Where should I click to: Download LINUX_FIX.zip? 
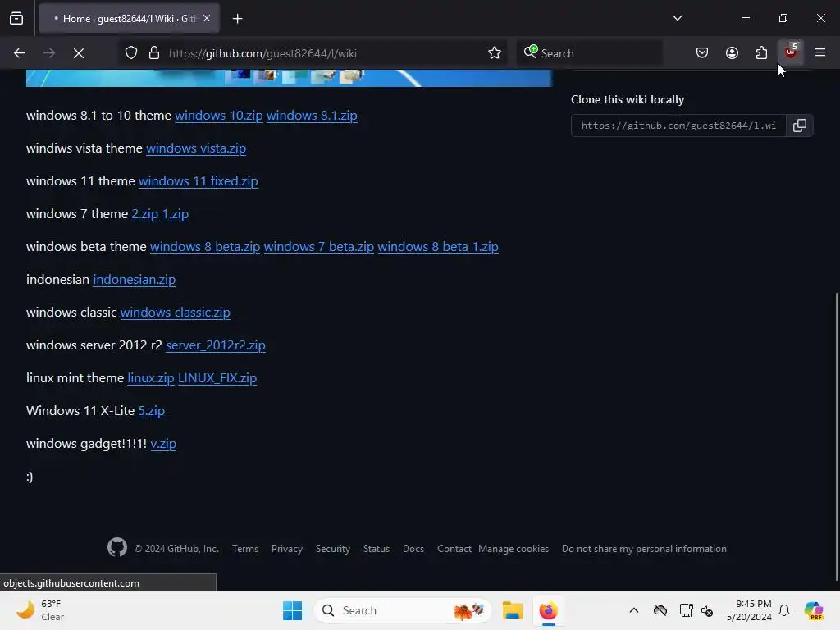[x=217, y=377]
